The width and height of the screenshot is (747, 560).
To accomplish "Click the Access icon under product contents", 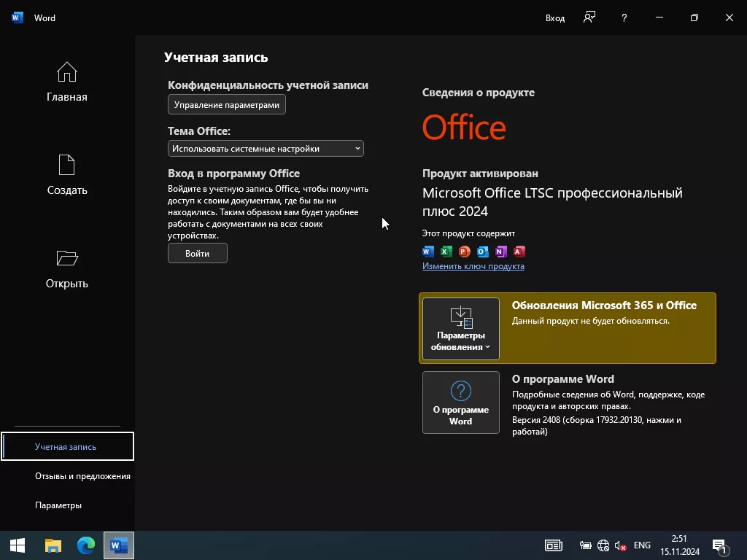I will (x=519, y=252).
